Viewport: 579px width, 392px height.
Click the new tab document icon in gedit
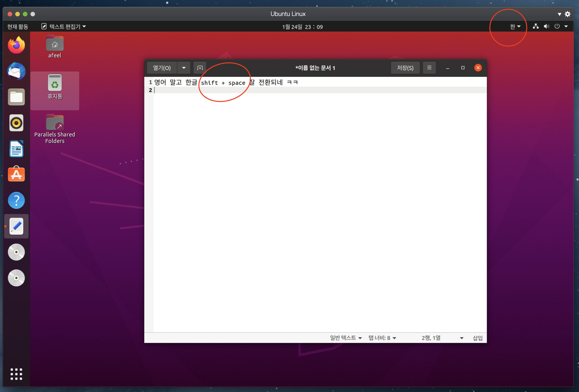click(200, 68)
